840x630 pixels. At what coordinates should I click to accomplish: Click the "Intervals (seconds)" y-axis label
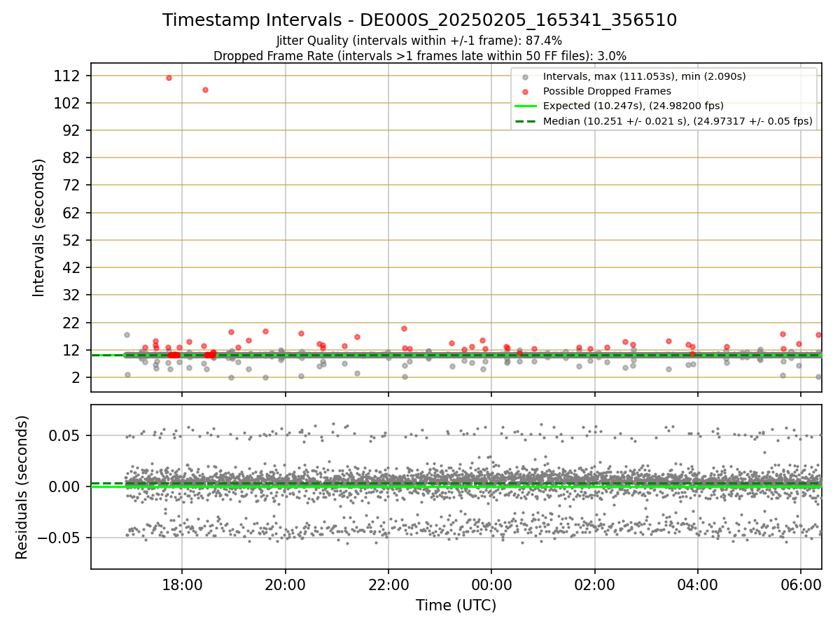[39, 227]
